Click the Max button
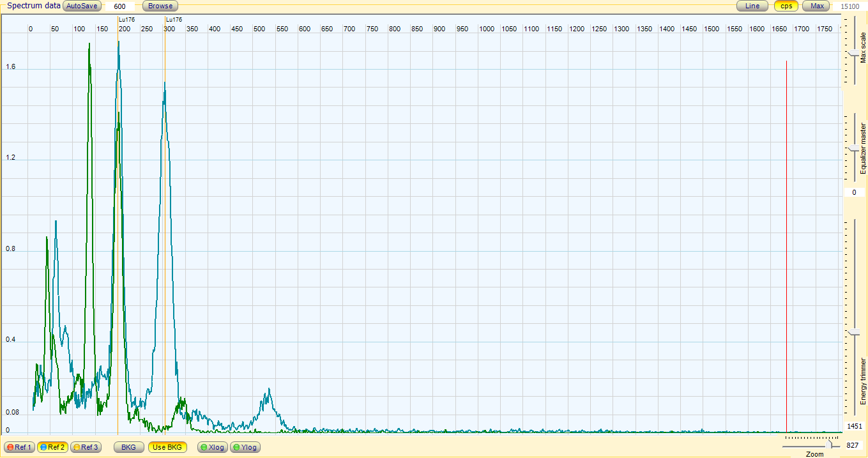This screenshot has width=868, height=458. pyautogui.click(x=817, y=6)
